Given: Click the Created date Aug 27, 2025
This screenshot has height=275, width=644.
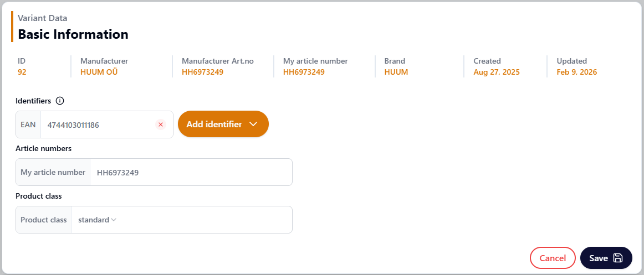Looking at the screenshot, I should pyautogui.click(x=497, y=72).
